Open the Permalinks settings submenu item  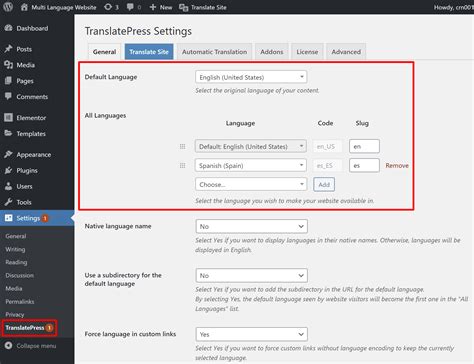pyautogui.click(x=19, y=301)
